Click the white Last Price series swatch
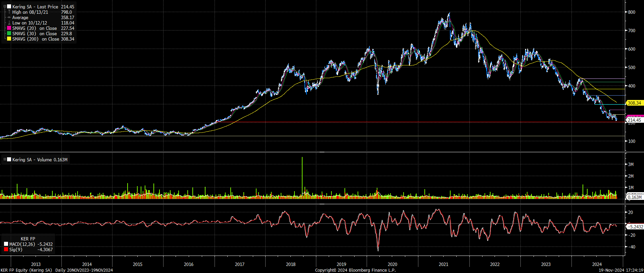Viewport: 644px width, 273px height. (x=9, y=6)
